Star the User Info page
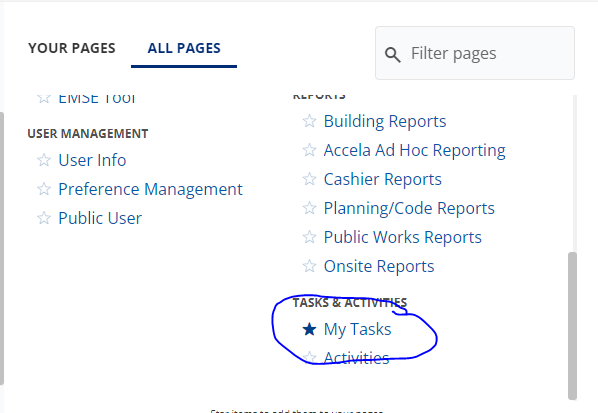Viewport: 598px width, 413px height. [x=44, y=160]
